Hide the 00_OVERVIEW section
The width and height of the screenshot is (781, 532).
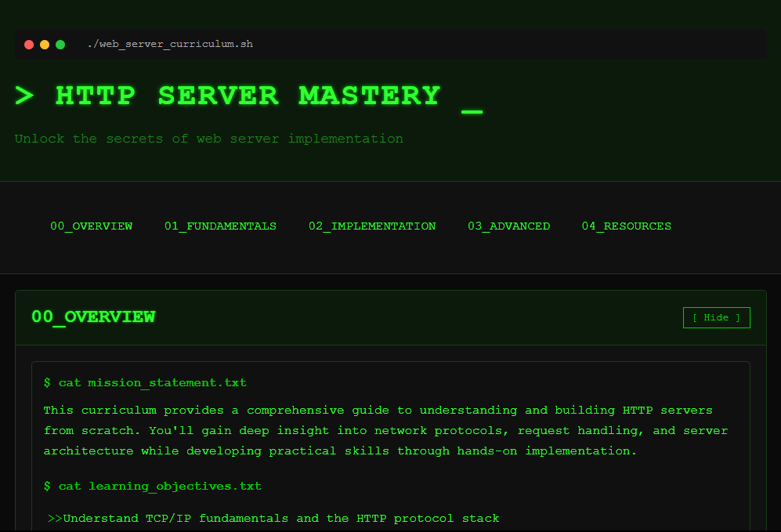coord(716,317)
